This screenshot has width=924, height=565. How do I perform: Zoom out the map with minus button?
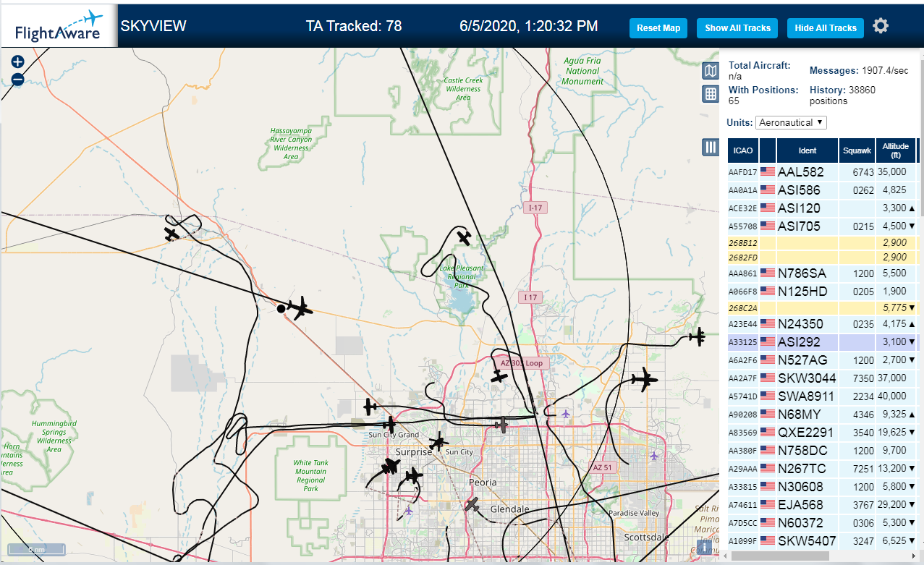point(18,80)
